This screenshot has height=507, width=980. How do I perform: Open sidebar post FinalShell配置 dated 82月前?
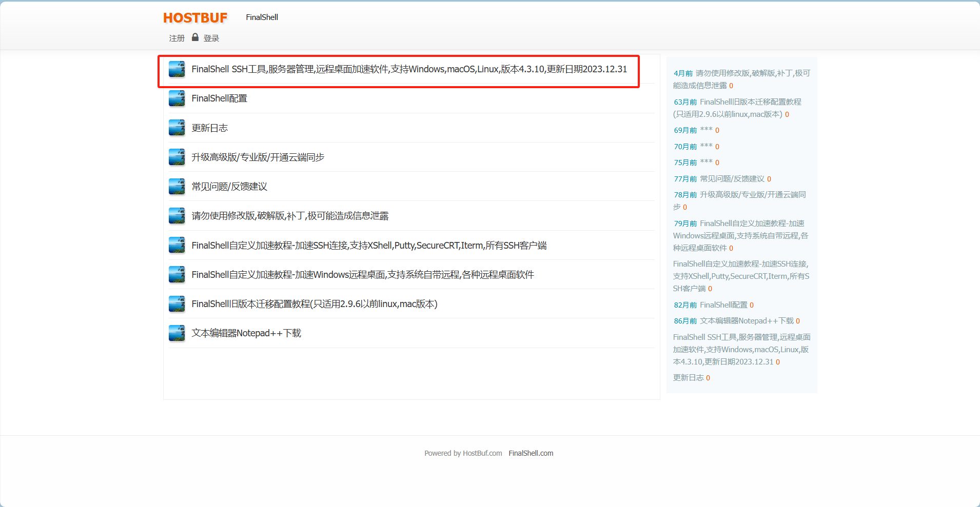[723, 305]
